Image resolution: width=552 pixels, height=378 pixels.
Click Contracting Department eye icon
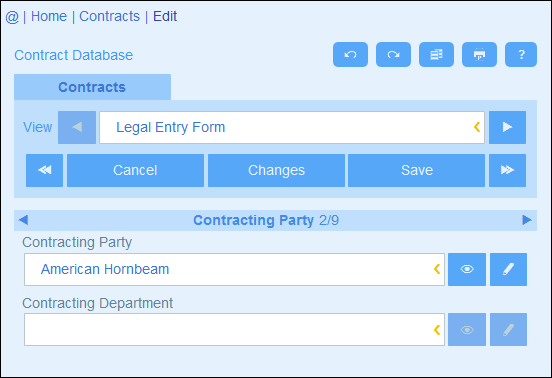[x=467, y=330]
